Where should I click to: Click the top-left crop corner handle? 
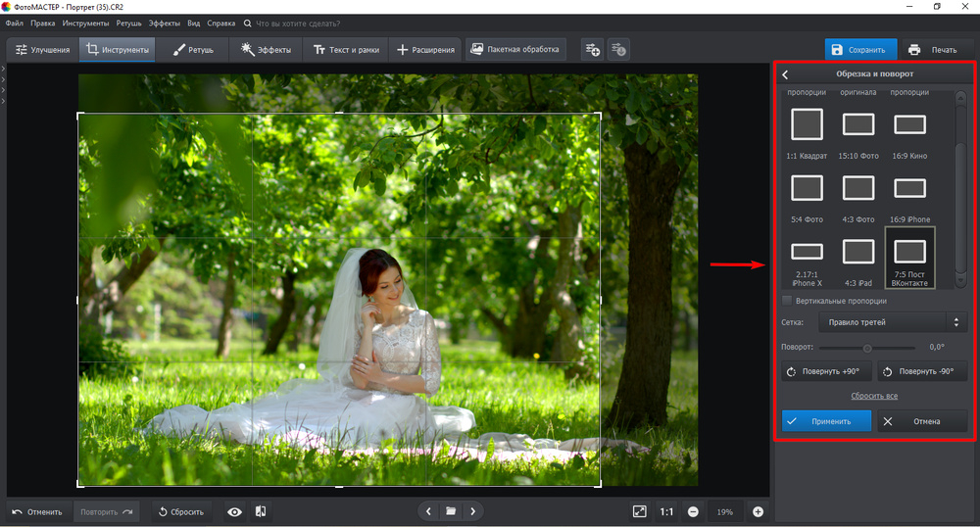(78, 115)
